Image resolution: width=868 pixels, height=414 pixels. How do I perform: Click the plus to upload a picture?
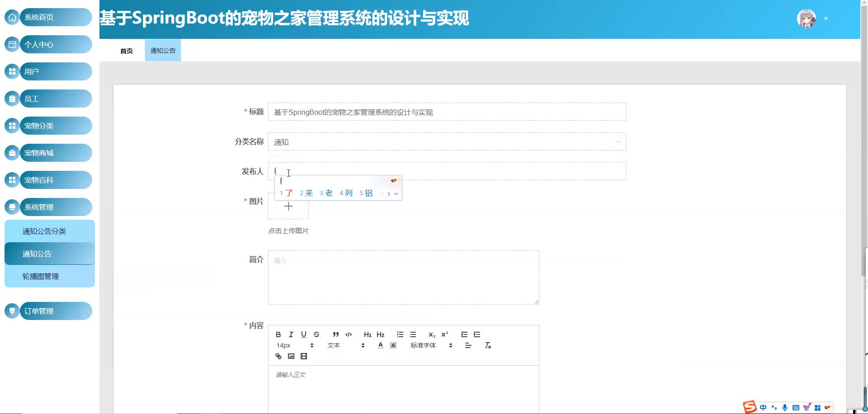(x=288, y=207)
